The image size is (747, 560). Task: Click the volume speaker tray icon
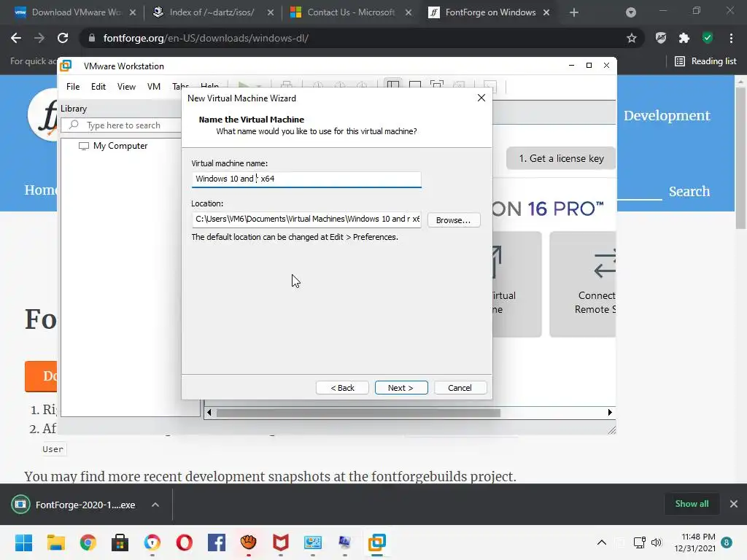[657, 542]
